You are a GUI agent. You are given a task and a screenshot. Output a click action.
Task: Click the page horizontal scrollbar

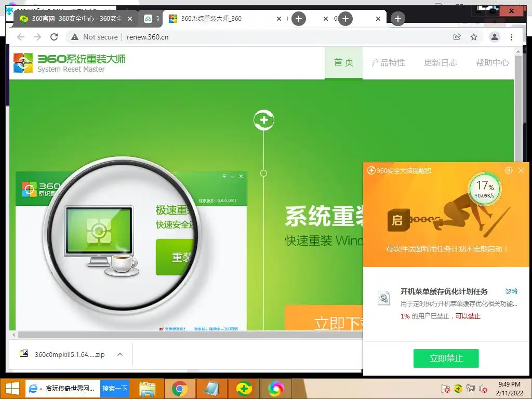click(x=190, y=335)
